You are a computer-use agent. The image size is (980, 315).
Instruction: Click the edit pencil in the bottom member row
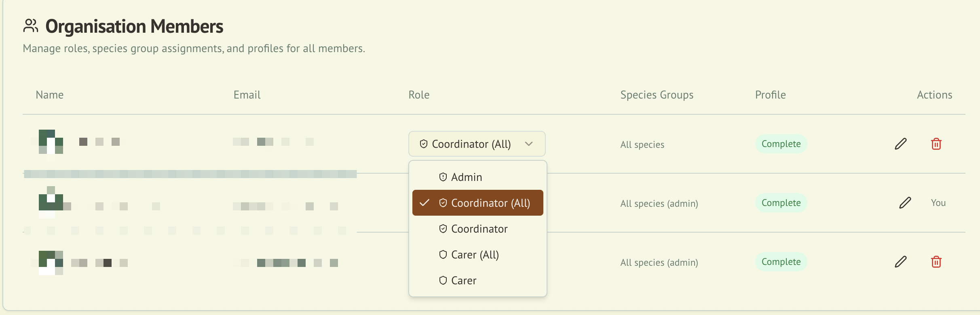pos(901,262)
